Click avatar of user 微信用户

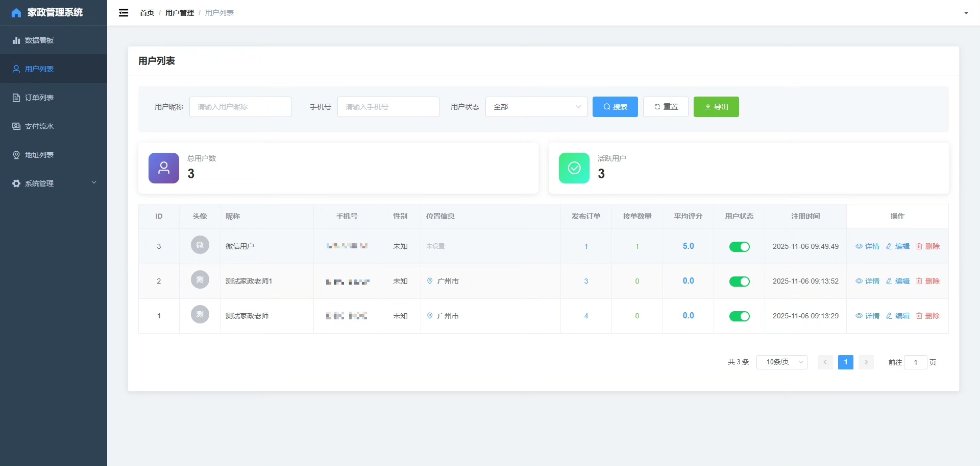pyautogui.click(x=200, y=245)
